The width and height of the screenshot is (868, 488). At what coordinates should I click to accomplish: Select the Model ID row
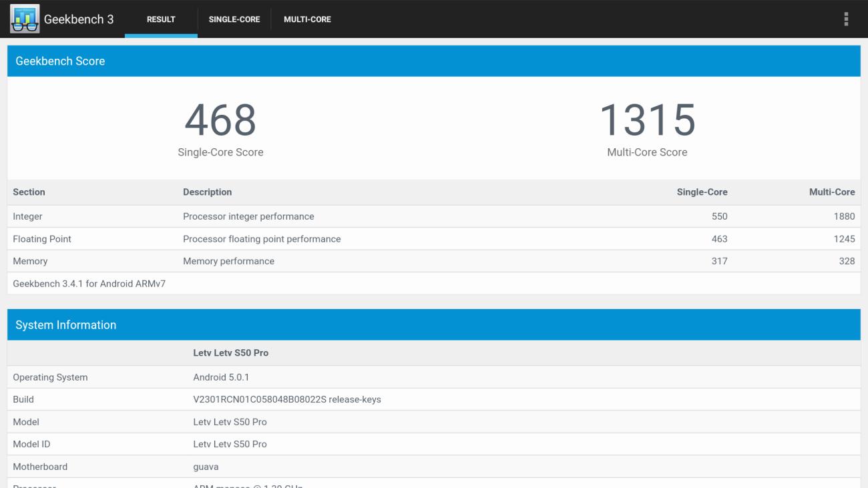[x=433, y=444]
